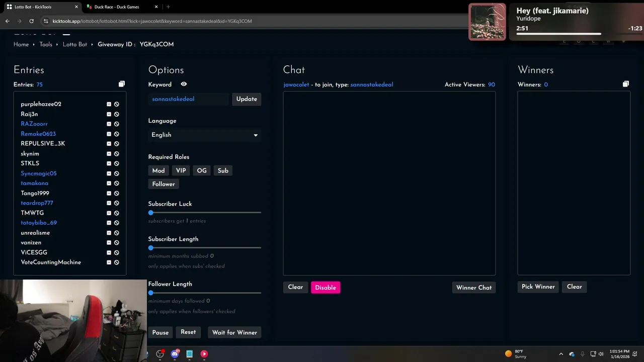Ban STKLS using the block icon
Screen dimensions: 644x362
[x=116, y=163]
